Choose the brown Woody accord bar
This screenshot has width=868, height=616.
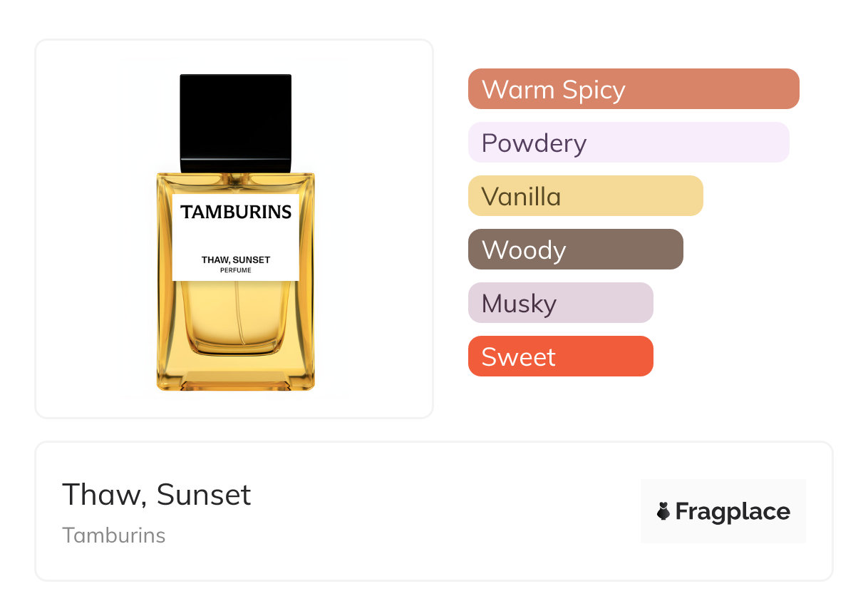tap(575, 250)
